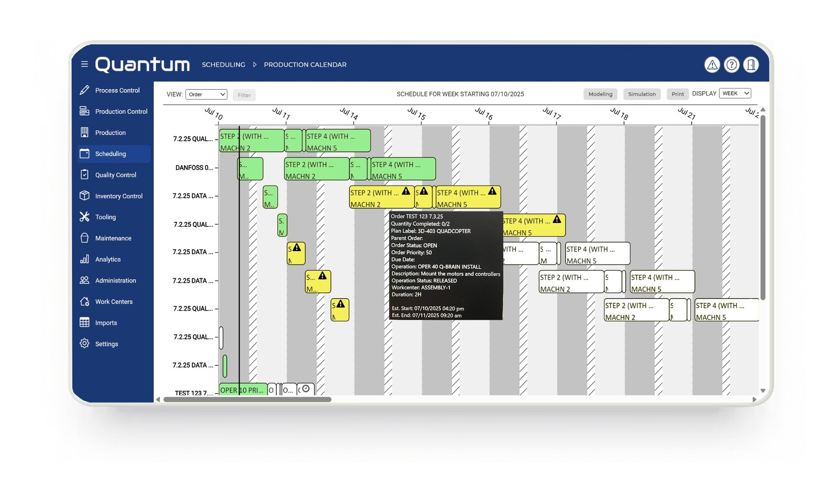Open the VIEW dropdown showing Order
This screenshot has height=504, width=840.
[x=206, y=94]
